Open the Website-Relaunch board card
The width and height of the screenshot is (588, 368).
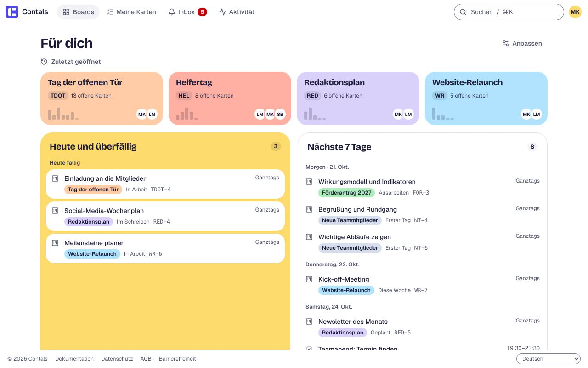(x=486, y=98)
